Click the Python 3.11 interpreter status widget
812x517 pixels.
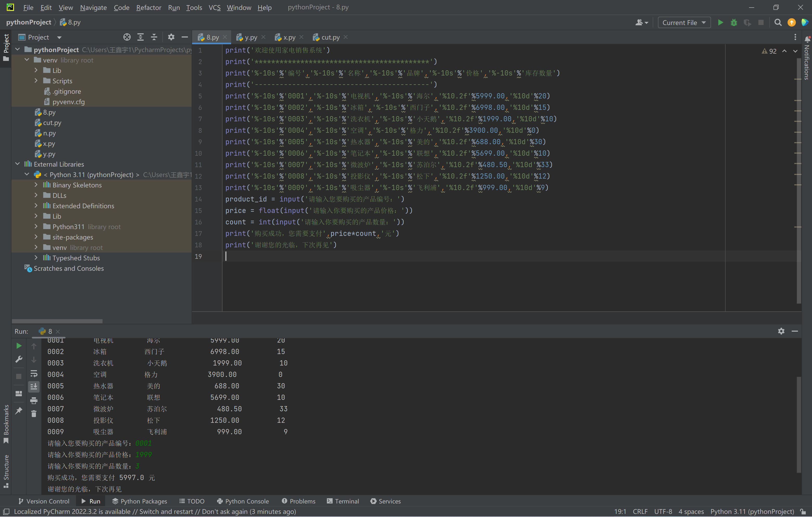coord(752,512)
